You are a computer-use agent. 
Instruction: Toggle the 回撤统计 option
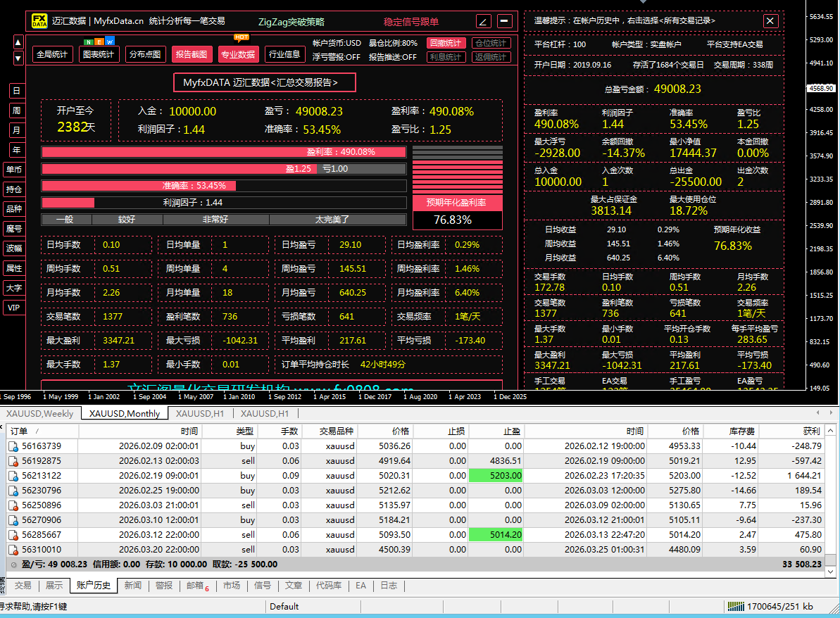pyautogui.click(x=446, y=43)
